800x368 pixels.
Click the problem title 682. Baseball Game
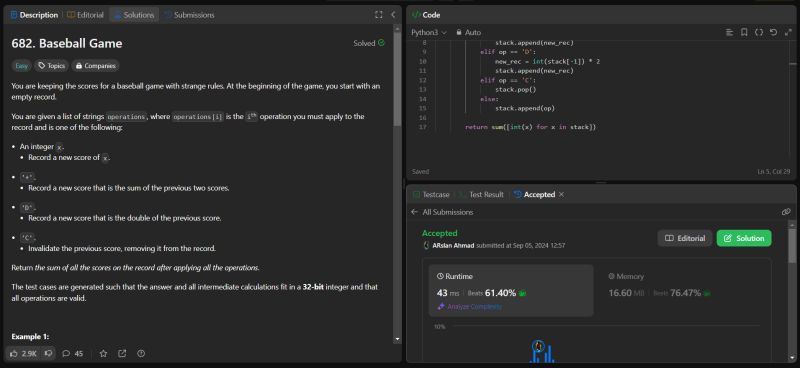tap(67, 43)
